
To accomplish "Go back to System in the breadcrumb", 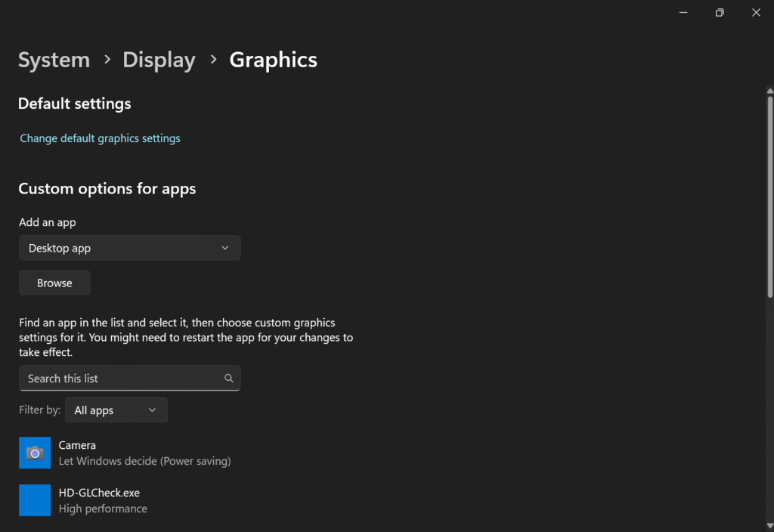I will click(x=54, y=60).
